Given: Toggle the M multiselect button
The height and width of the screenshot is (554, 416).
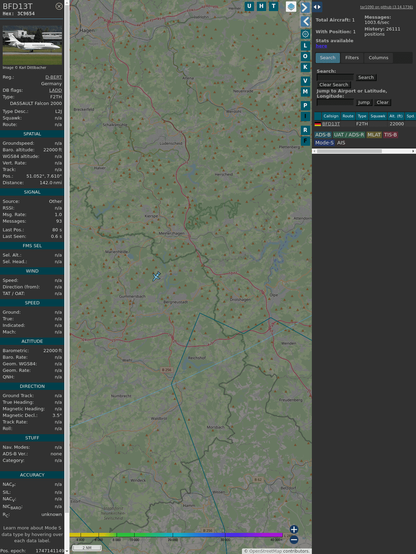Looking at the screenshot, I should pos(305,92).
